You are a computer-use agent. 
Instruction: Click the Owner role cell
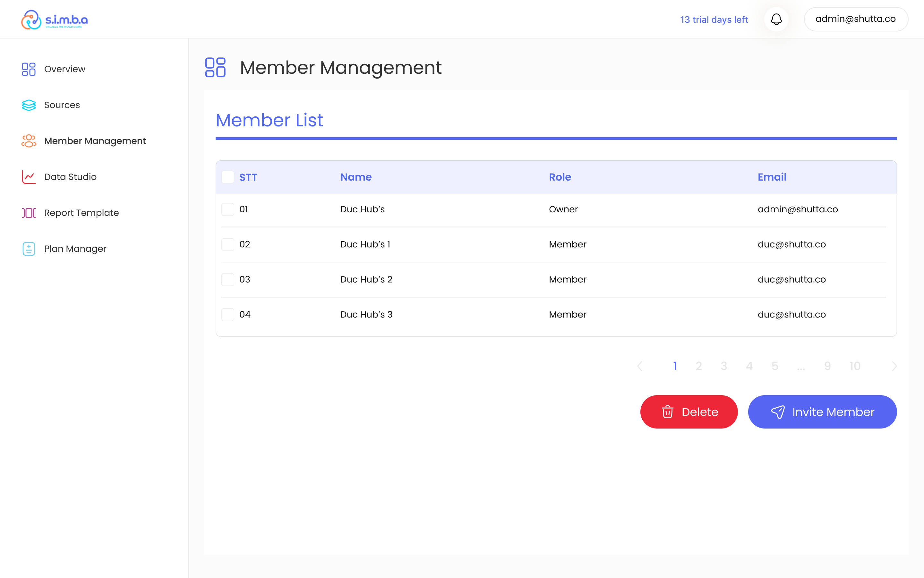(x=563, y=209)
